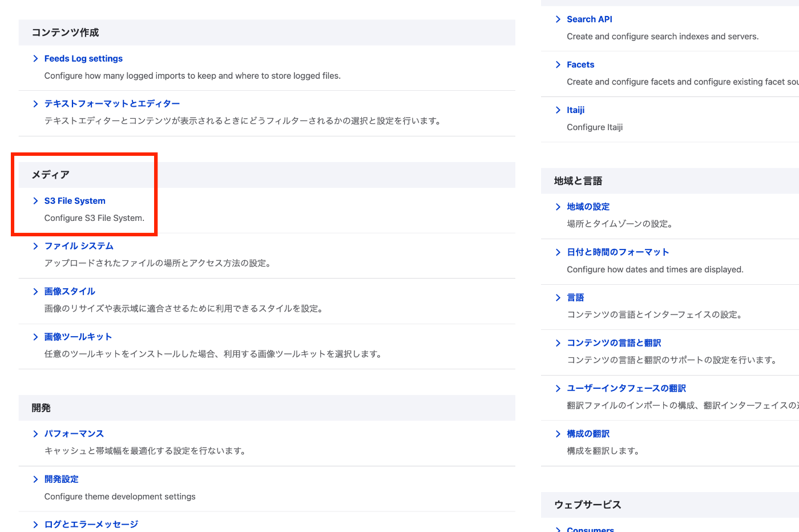Click chevron beside Facets
The height and width of the screenshot is (532, 799).
[x=558, y=65]
